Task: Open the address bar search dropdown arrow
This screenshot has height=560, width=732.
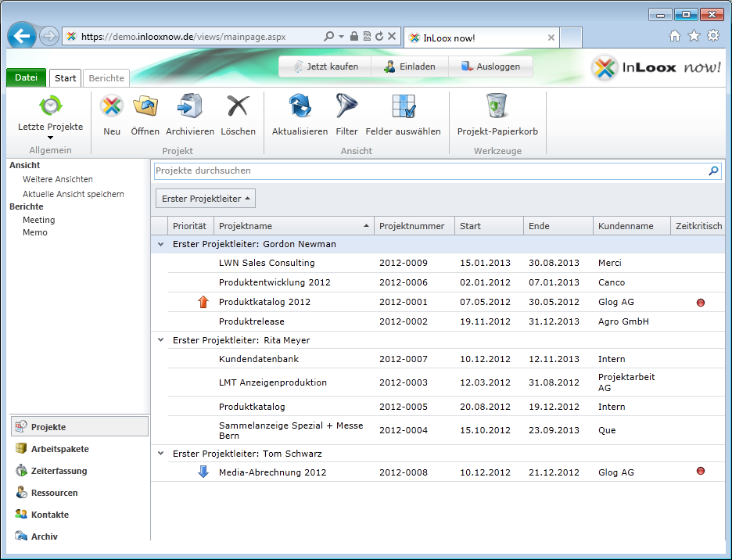Action: (x=341, y=37)
